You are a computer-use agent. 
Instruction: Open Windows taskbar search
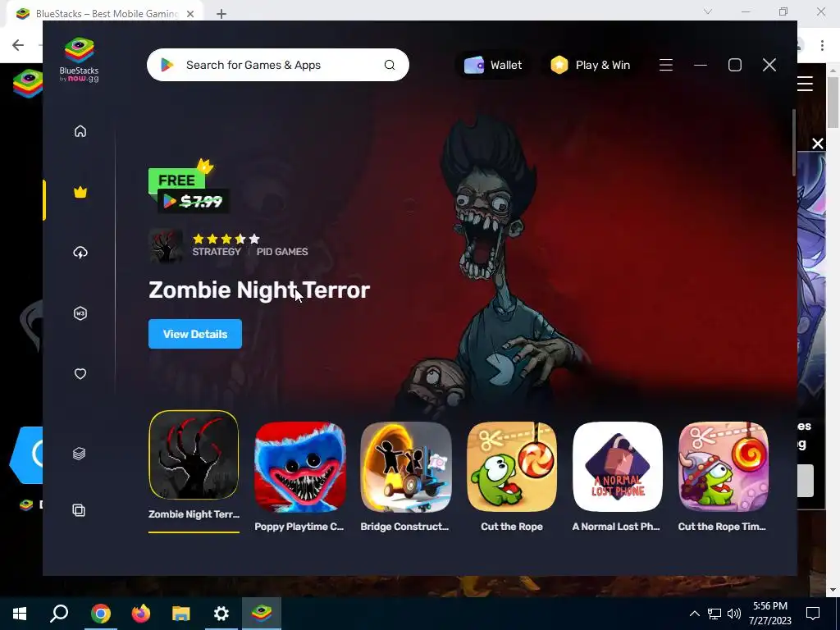click(x=59, y=614)
